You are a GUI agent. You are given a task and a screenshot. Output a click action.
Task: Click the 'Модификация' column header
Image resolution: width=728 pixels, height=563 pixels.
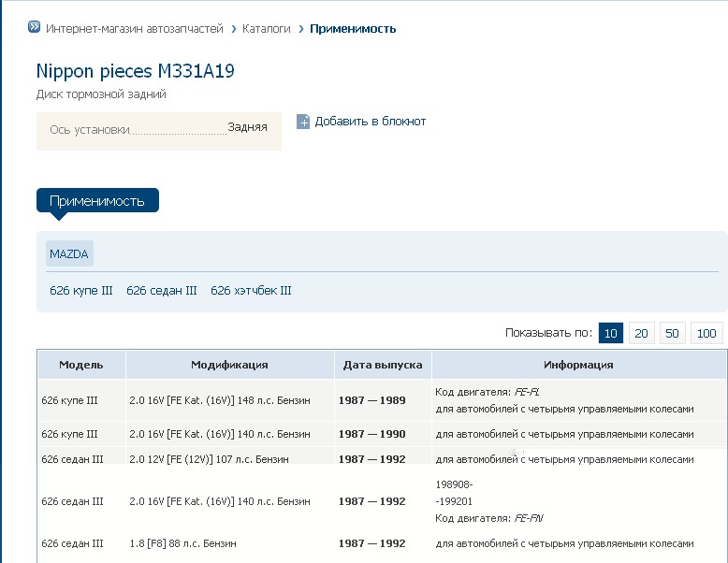coord(230,365)
